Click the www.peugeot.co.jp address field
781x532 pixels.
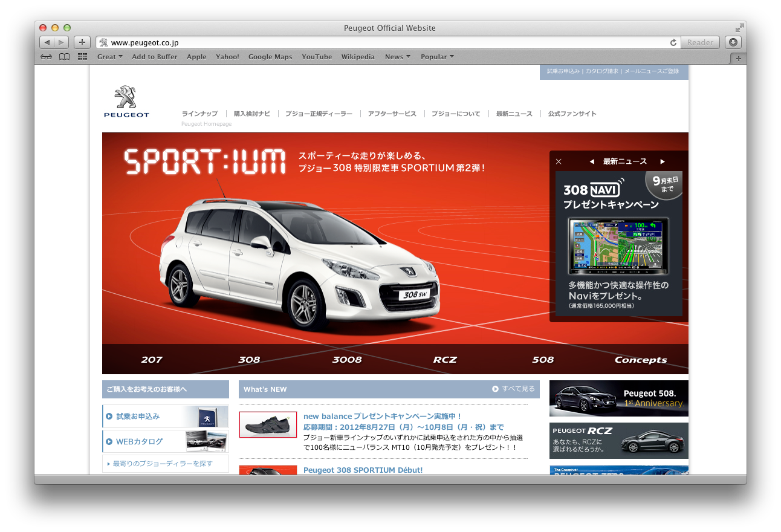point(387,42)
